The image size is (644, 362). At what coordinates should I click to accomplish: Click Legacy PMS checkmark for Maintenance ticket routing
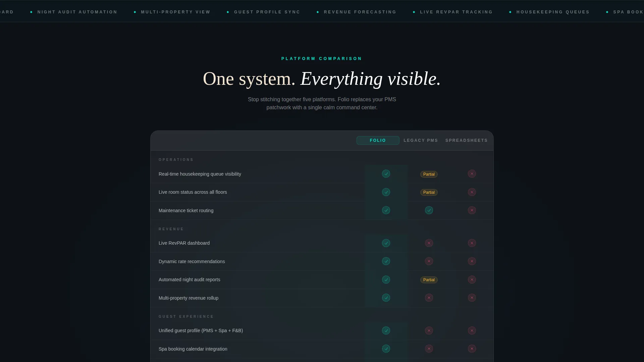click(x=429, y=210)
